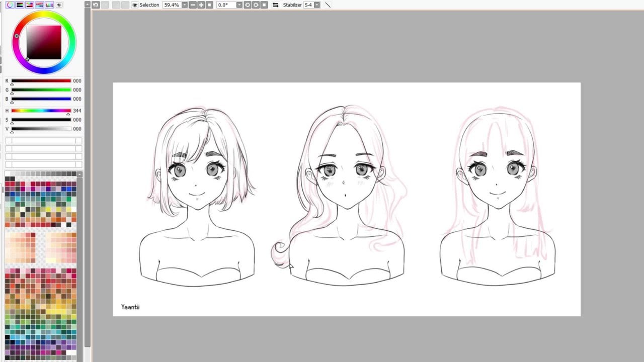This screenshot has height=362, width=644.
Task: Rotate the canvas clockwise
Action: tap(256, 5)
